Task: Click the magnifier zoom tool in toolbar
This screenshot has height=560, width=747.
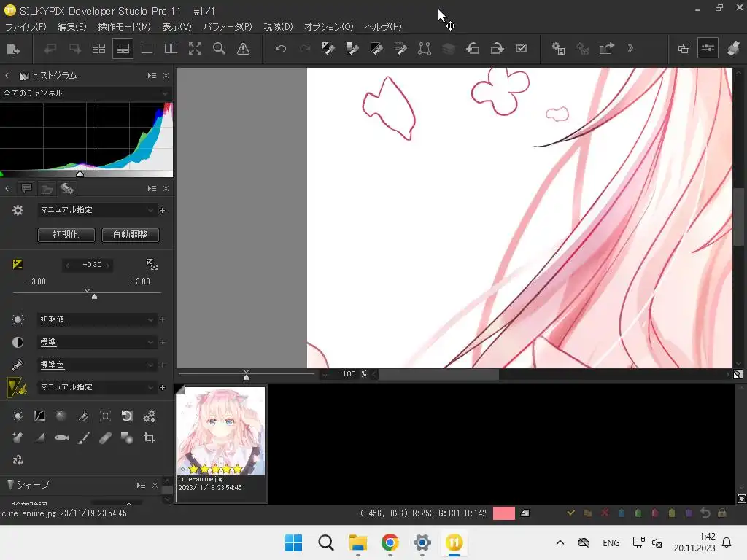Action: coord(219,49)
